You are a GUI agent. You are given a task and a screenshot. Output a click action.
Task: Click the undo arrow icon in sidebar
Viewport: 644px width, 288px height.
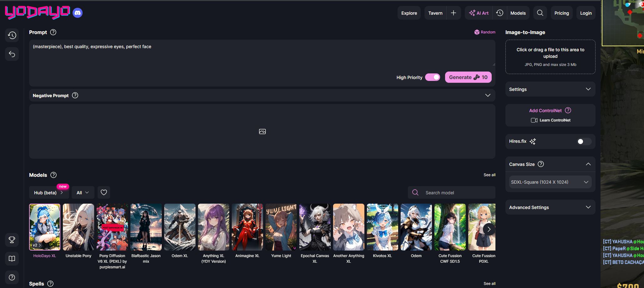[12, 54]
